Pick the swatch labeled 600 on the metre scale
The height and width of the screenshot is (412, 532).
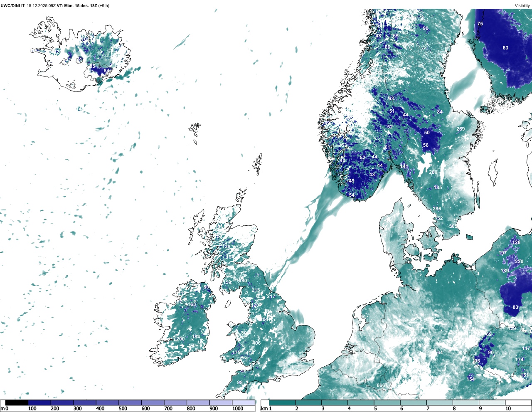tap(153, 403)
